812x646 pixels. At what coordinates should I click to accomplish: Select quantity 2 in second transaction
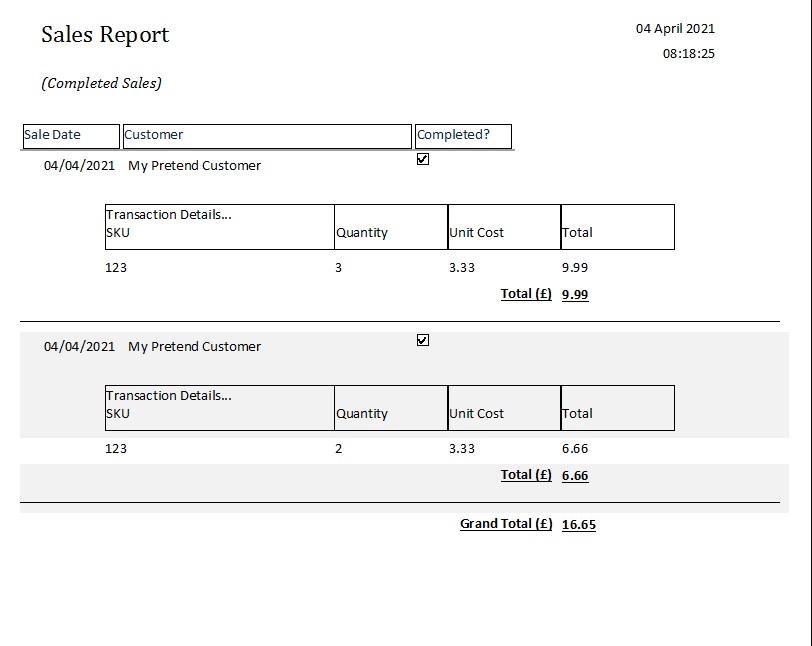(339, 449)
